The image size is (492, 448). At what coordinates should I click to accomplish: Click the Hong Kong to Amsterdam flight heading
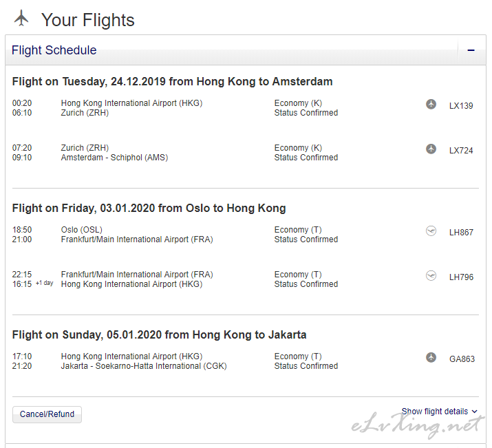pos(172,82)
